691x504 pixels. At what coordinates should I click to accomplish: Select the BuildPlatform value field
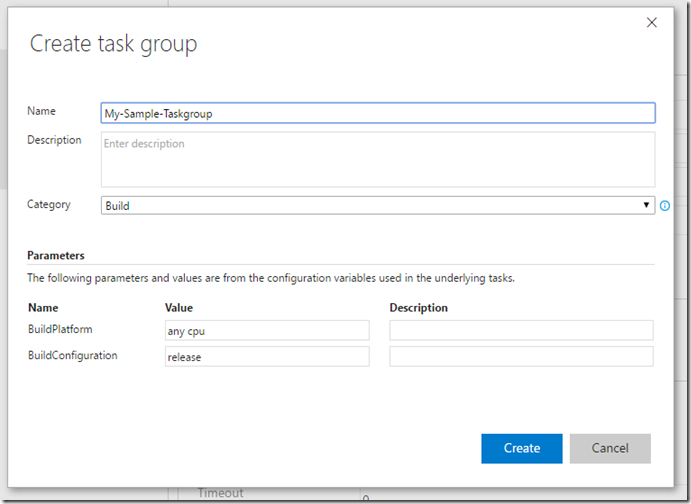[267, 330]
